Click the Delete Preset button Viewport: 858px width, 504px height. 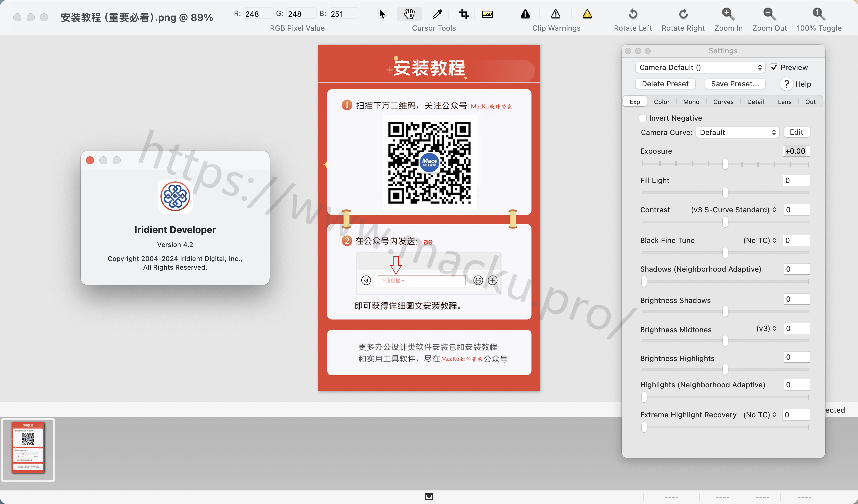tap(665, 84)
